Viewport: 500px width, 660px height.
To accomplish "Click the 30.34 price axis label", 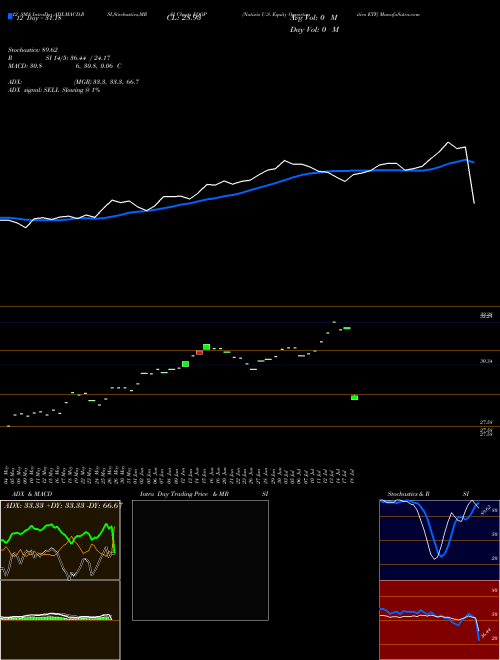I will pyautogui.click(x=486, y=361).
